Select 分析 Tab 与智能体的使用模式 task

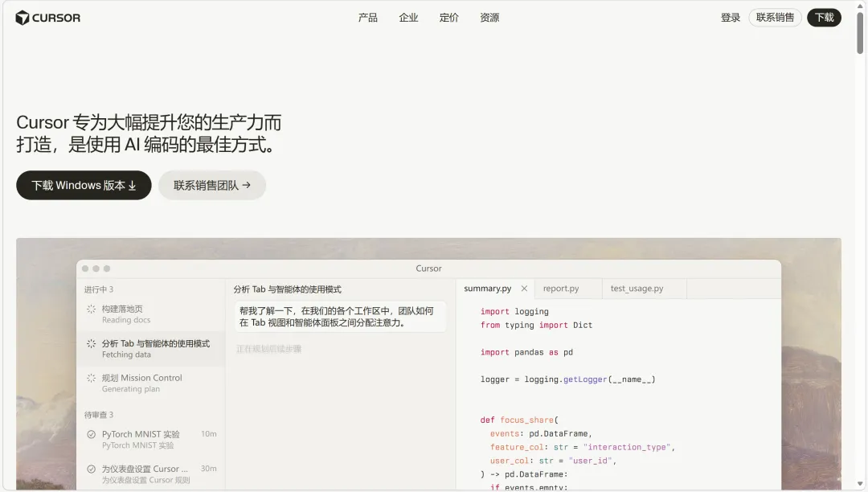(150, 349)
